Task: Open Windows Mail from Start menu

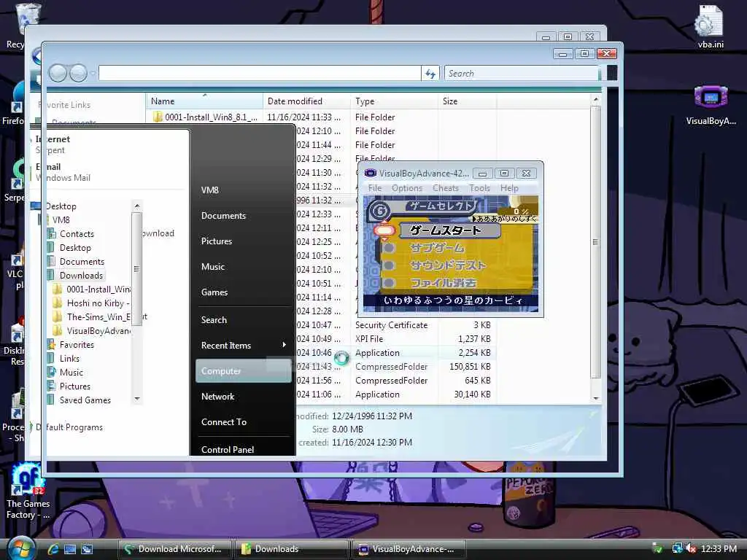Action: point(63,172)
